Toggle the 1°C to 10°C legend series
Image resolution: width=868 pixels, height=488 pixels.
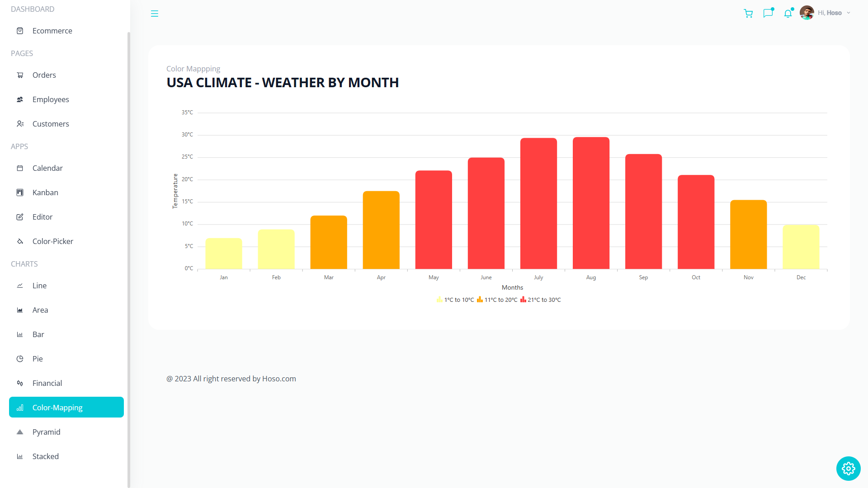pos(455,300)
